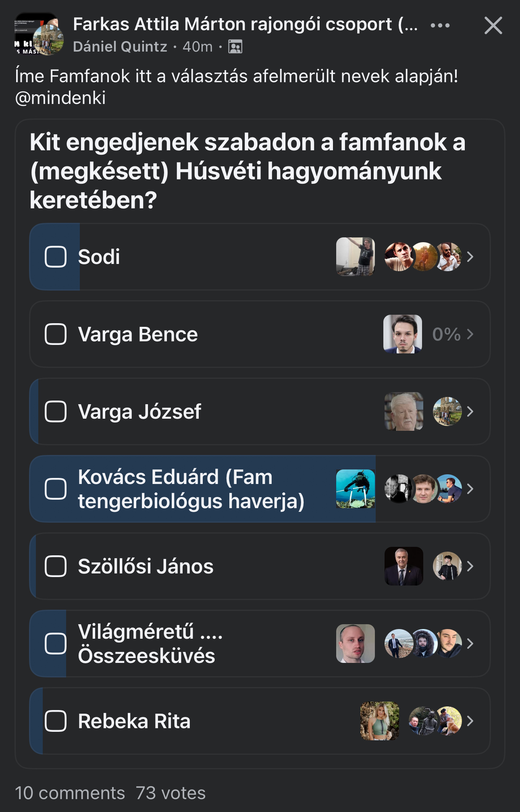Screen dimensions: 520x812
Task: Open Dániel Quintz's profile
Action: [120, 47]
